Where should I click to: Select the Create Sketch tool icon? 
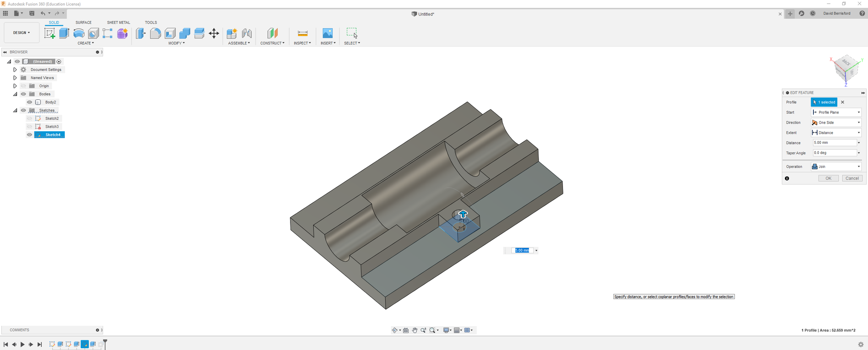pos(50,33)
